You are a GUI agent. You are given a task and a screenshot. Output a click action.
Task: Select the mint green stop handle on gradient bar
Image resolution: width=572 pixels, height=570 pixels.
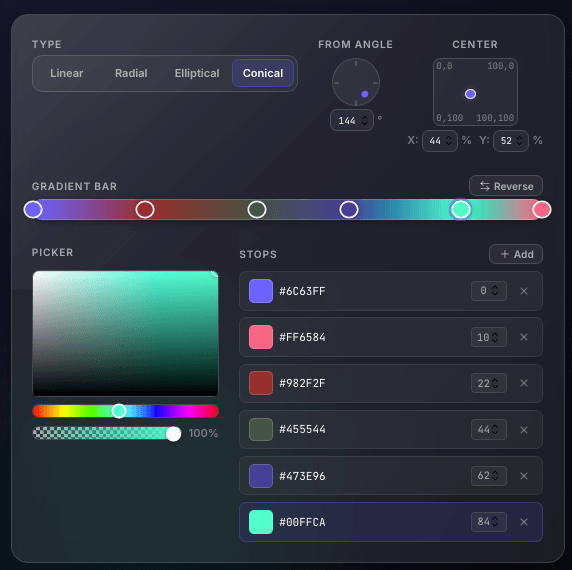pyautogui.click(x=461, y=210)
